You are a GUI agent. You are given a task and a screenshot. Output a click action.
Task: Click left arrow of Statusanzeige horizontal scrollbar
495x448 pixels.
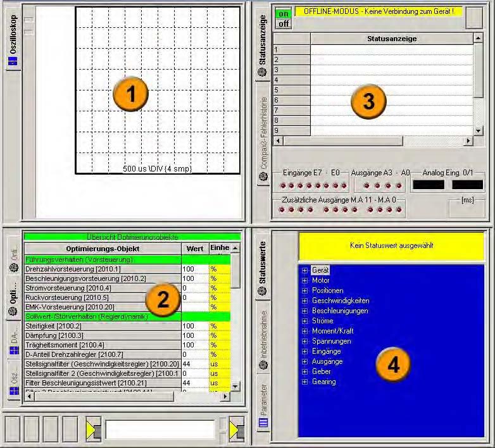click(x=278, y=140)
